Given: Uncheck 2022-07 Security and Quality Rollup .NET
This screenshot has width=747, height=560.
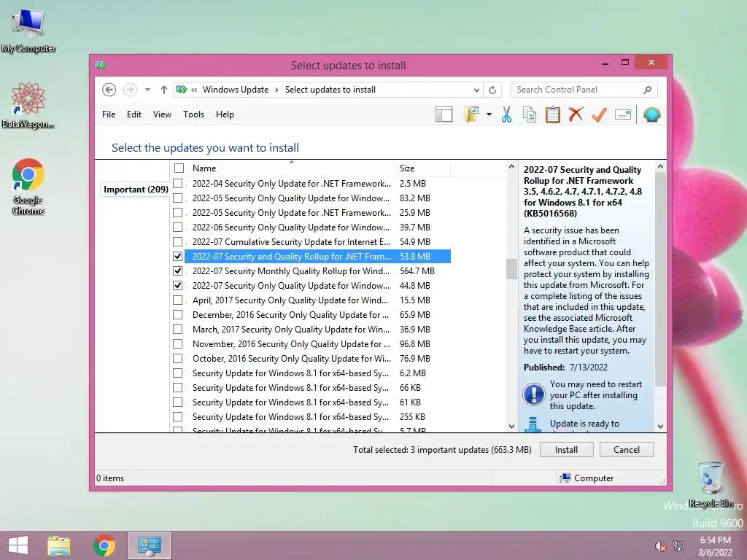Looking at the screenshot, I should pos(178,256).
